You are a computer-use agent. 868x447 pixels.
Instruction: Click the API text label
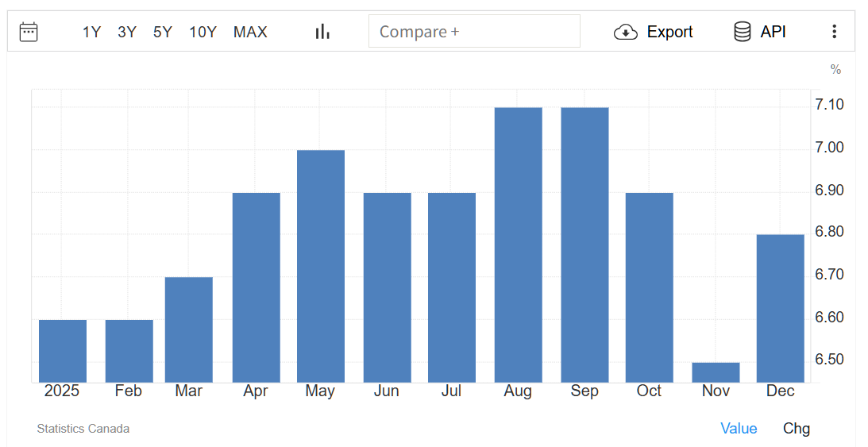(x=773, y=32)
